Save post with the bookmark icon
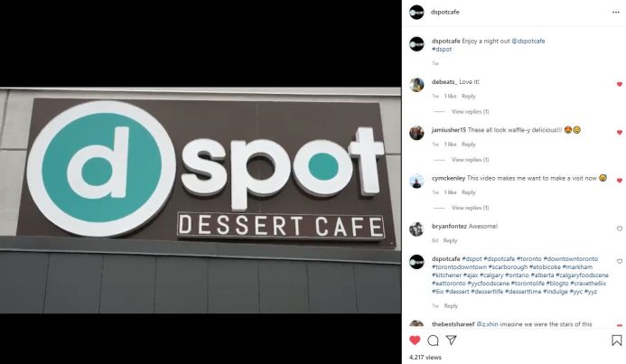Viewport: 626px width, 364px height. pyautogui.click(x=616, y=341)
